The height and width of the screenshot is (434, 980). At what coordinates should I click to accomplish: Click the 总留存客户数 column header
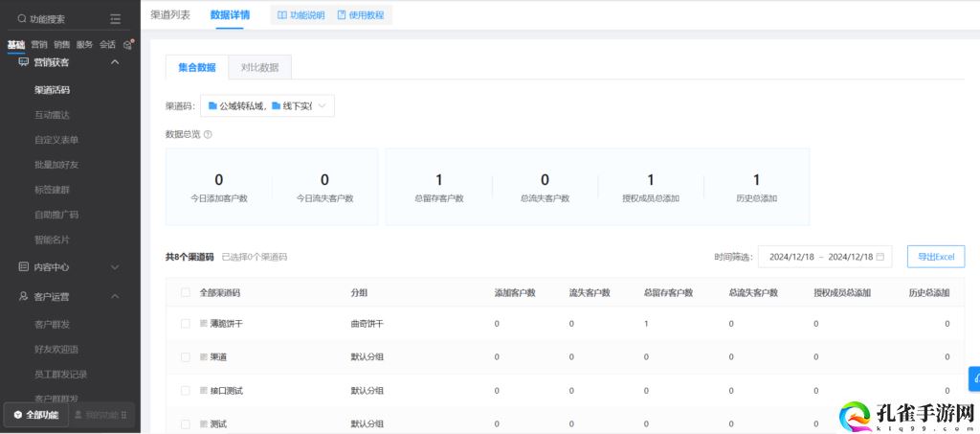click(x=668, y=292)
